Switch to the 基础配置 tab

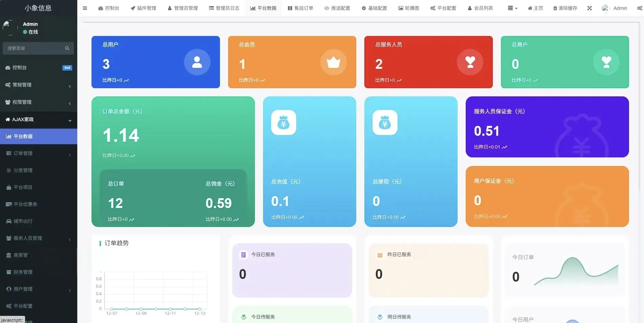[x=374, y=8]
